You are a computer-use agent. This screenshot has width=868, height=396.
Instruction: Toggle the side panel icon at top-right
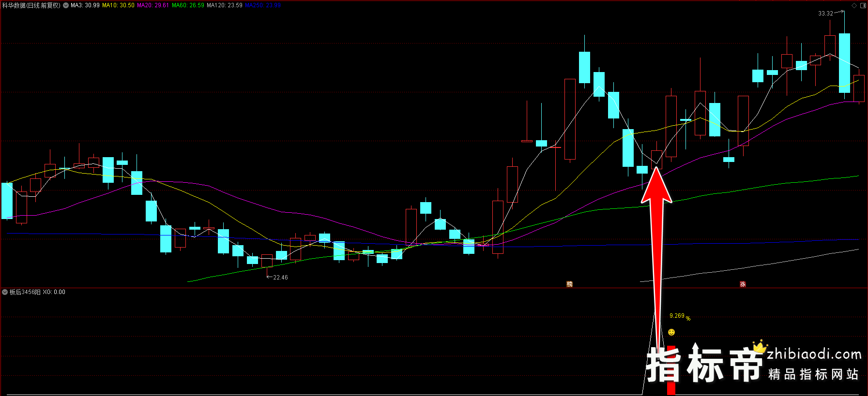point(863,6)
